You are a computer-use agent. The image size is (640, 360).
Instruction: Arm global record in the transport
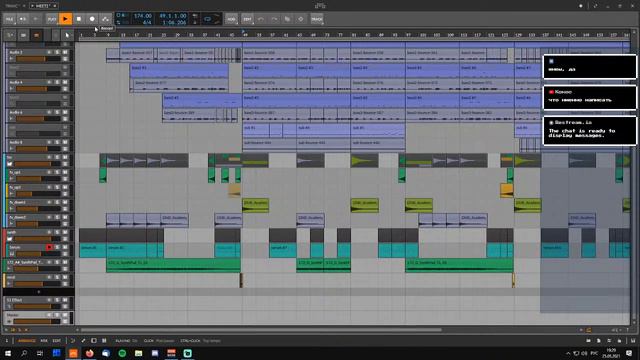[x=92, y=19]
